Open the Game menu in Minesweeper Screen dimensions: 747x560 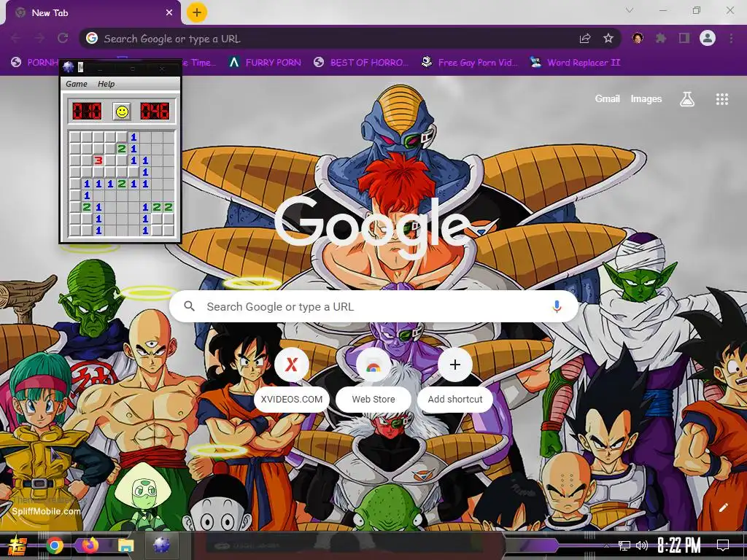click(x=76, y=84)
